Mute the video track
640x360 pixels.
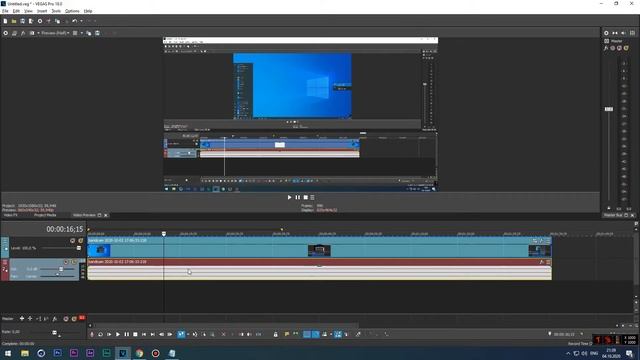pos(73,241)
